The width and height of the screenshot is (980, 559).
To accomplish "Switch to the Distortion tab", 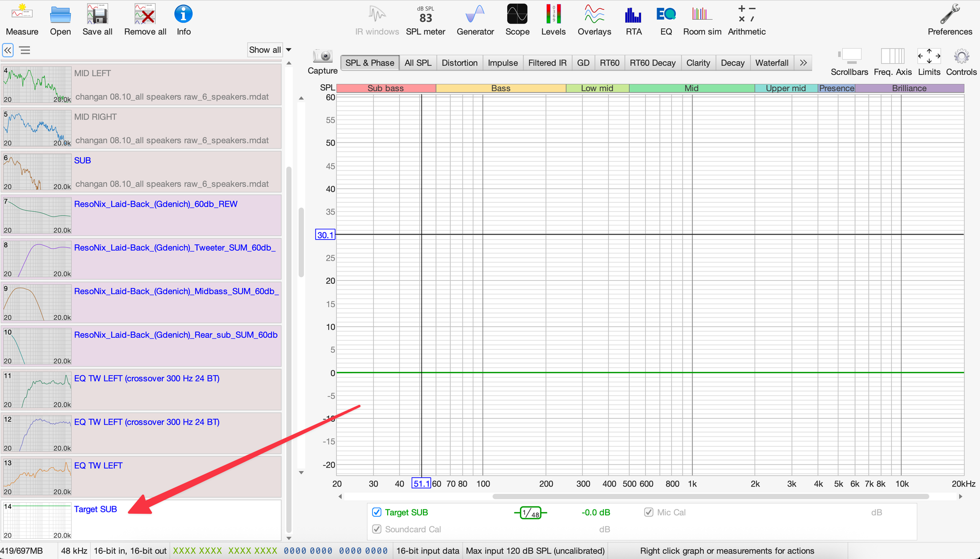I will tap(459, 63).
